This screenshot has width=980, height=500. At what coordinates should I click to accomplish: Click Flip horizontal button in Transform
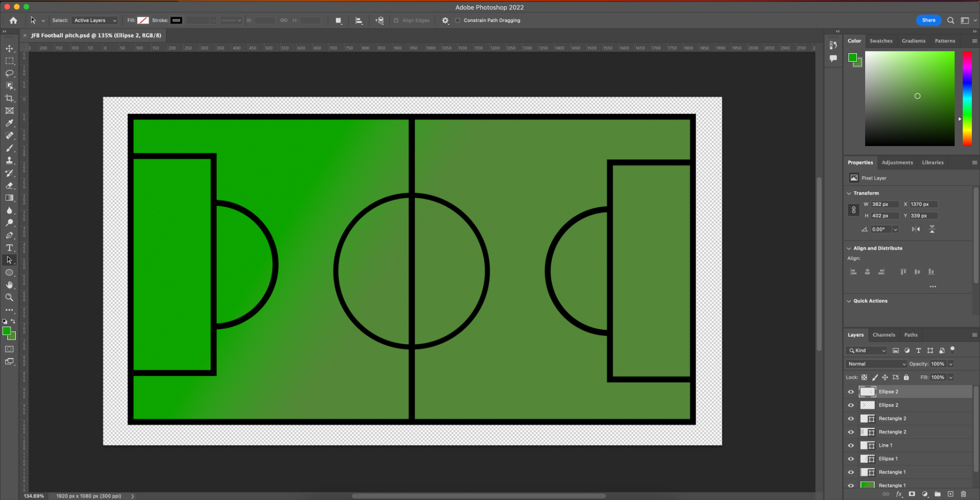point(916,229)
